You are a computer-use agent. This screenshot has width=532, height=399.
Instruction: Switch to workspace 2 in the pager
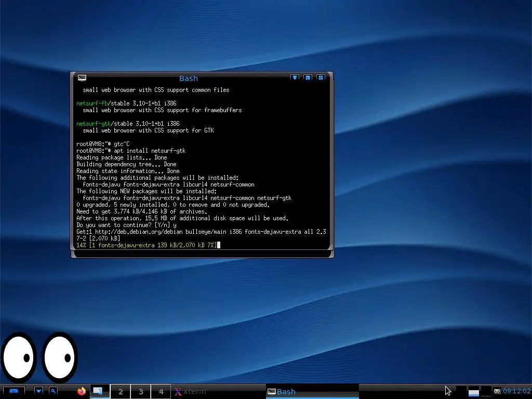121,391
